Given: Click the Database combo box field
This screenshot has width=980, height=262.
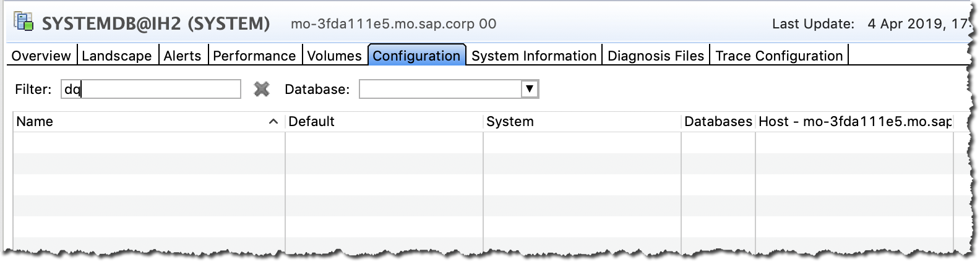Looking at the screenshot, I should point(441,89).
